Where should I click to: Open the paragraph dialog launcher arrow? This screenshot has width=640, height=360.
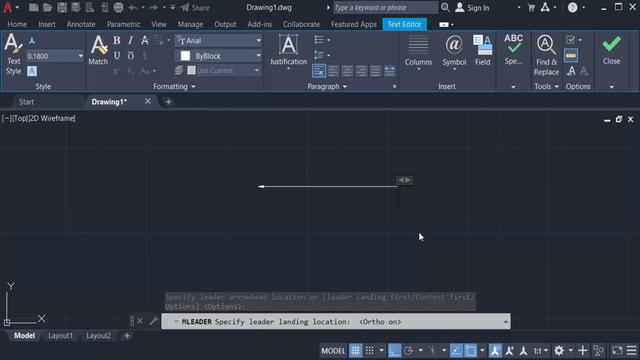(x=394, y=87)
